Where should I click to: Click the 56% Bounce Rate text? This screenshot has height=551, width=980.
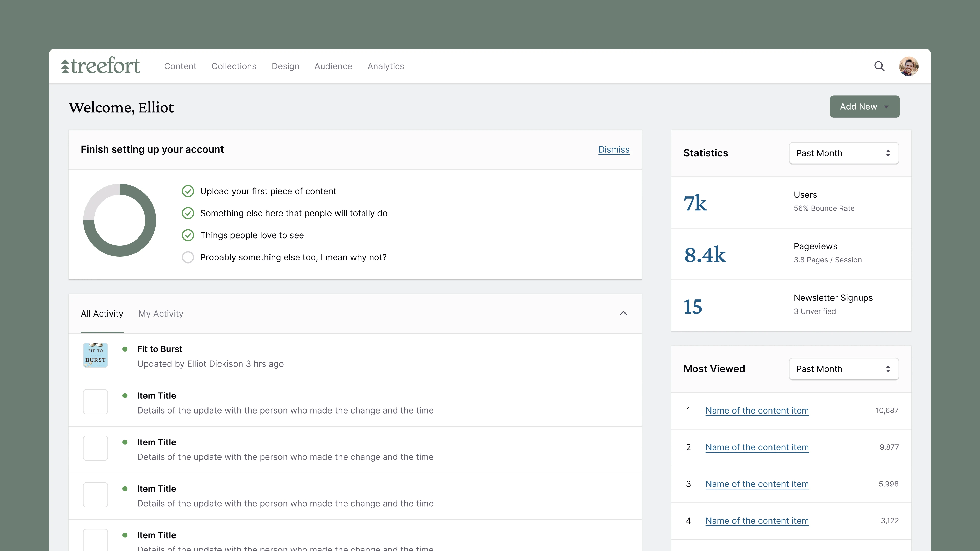[824, 208]
